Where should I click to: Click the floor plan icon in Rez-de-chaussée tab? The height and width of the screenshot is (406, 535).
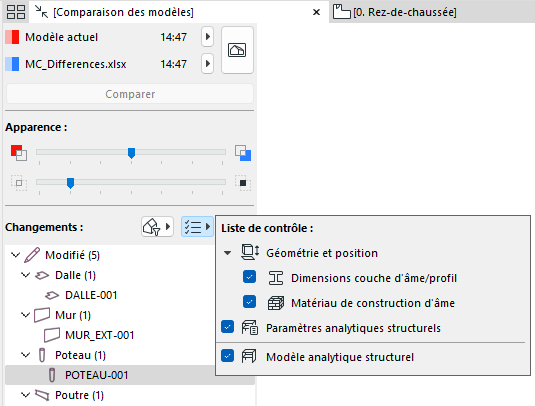click(x=342, y=12)
